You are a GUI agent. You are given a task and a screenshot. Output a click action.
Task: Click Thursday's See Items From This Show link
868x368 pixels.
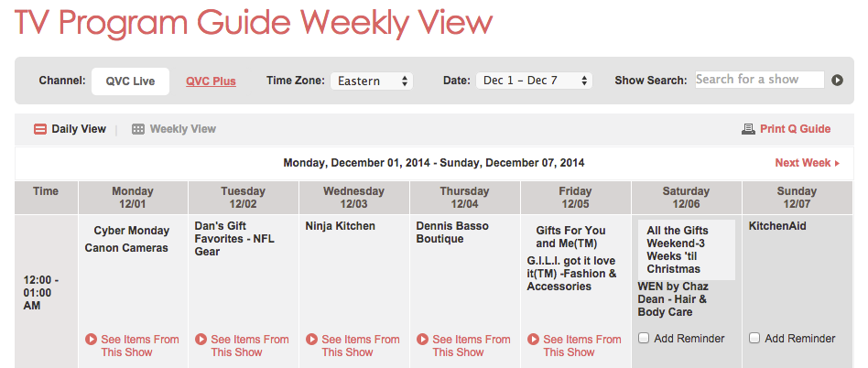[472, 345]
